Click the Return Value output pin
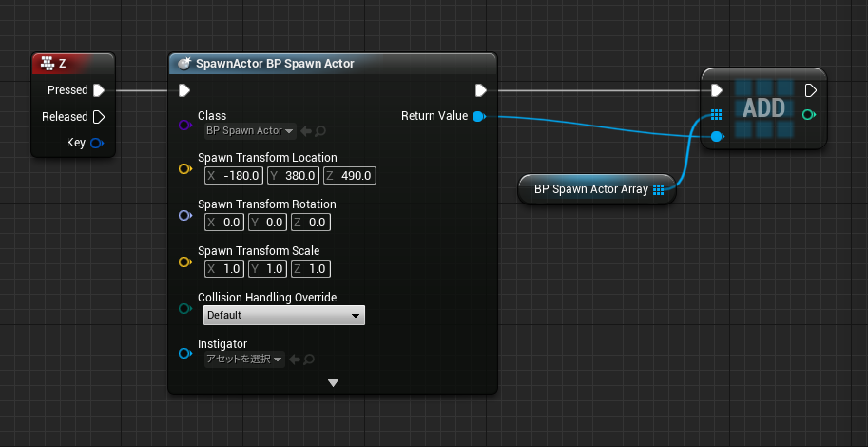868x447 pixels. click(479, 116)
